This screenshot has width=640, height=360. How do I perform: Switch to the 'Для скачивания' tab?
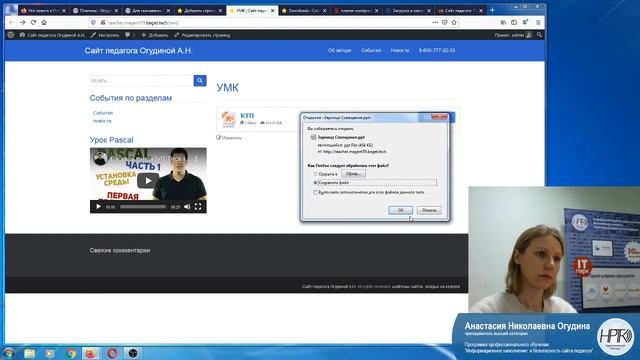pyautogui.click(x=148, y=11)
